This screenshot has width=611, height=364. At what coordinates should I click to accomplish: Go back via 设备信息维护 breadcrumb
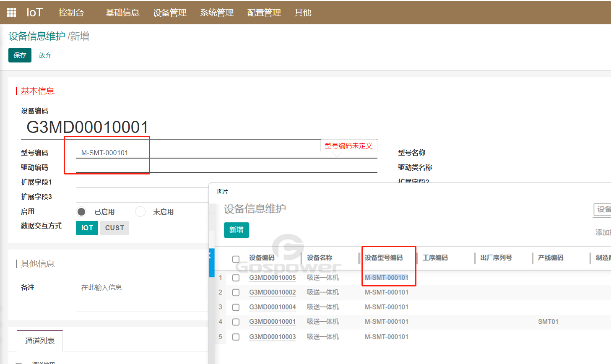point(37,36)
